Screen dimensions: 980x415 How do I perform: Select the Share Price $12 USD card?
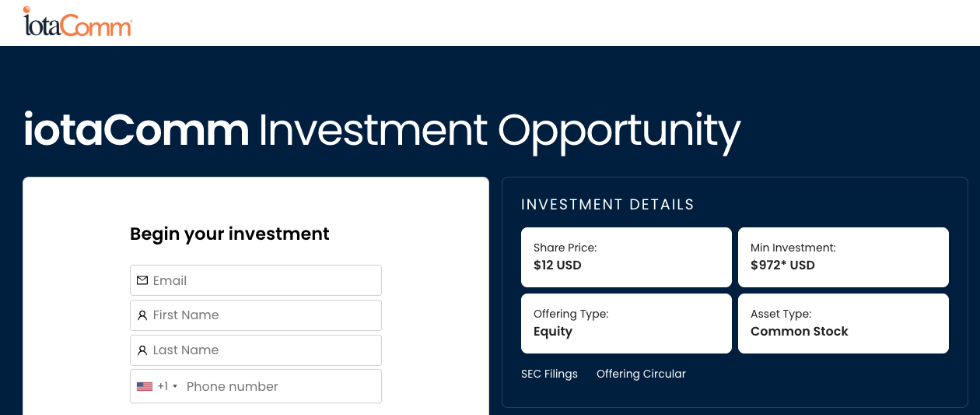[x=626, y=257]
